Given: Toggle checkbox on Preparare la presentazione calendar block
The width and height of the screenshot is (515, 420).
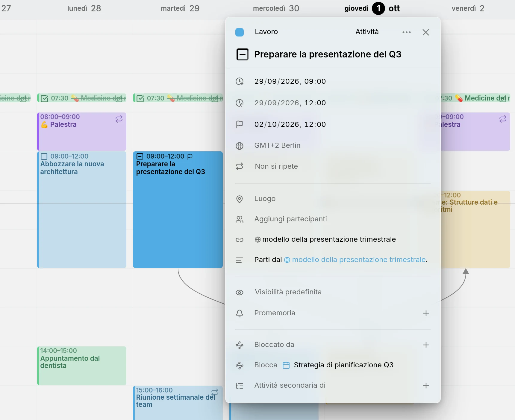Looking at the screenshot, I should point(140,156).
